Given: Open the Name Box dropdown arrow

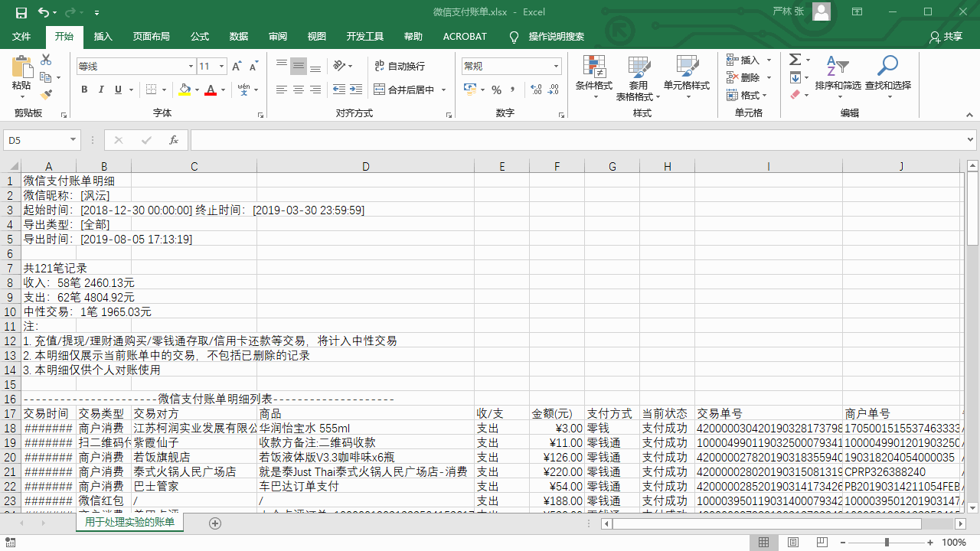Looking at the screenshot, I should tap(73, 140).
